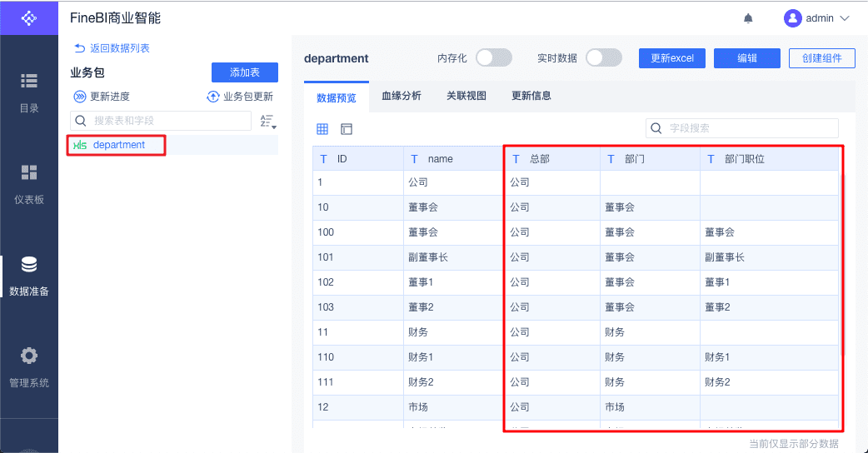Toggle the 内存化 switch

(x=493, y=57)
